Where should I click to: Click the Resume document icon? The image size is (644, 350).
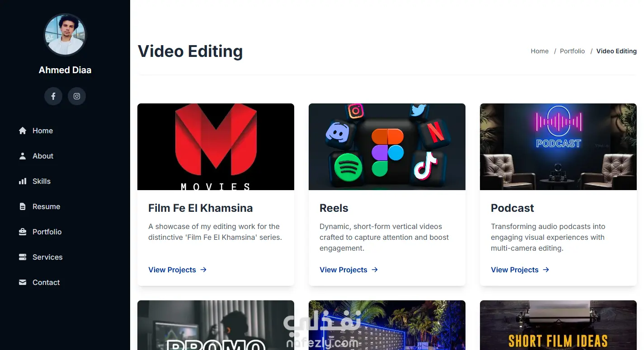click(x=23, y=206)
